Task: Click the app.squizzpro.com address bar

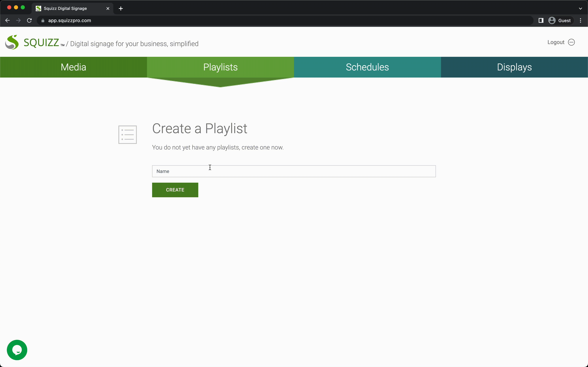Action: (x=285, y=20)
